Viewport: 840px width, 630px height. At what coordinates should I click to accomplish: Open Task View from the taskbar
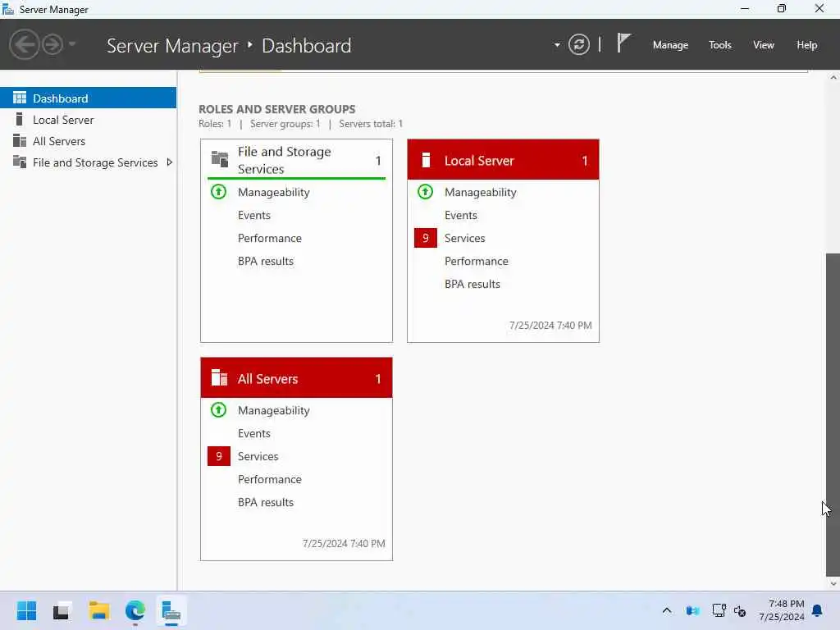click(61, 610)
